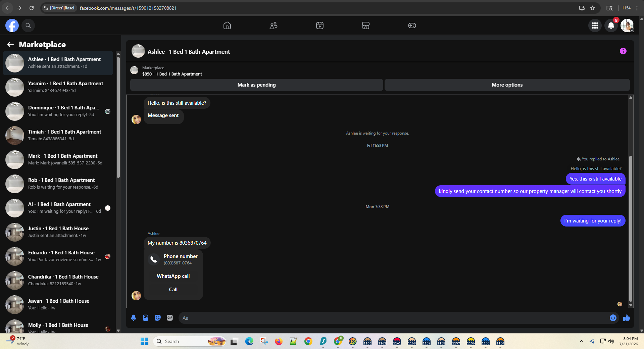644x349 pixels.
Task: Open the Yasmim 1 Bed 1 Bath conversation
Action: [x=58, y=87]
